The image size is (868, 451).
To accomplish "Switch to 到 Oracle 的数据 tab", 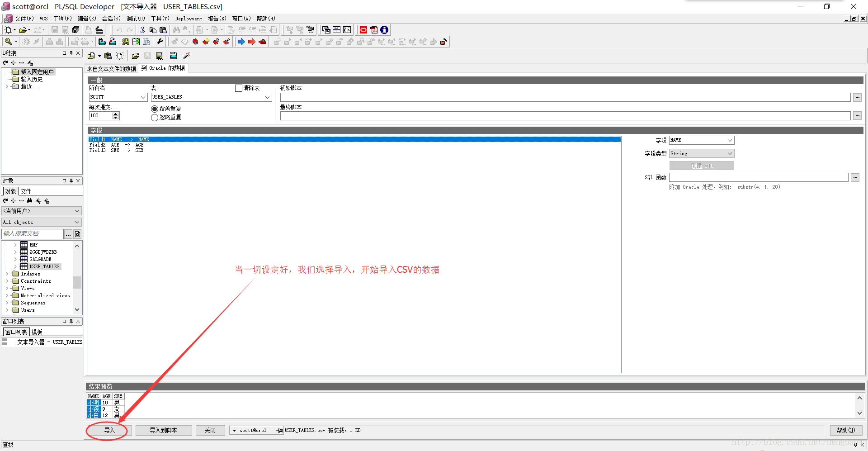I will click(x=163, y=68).
